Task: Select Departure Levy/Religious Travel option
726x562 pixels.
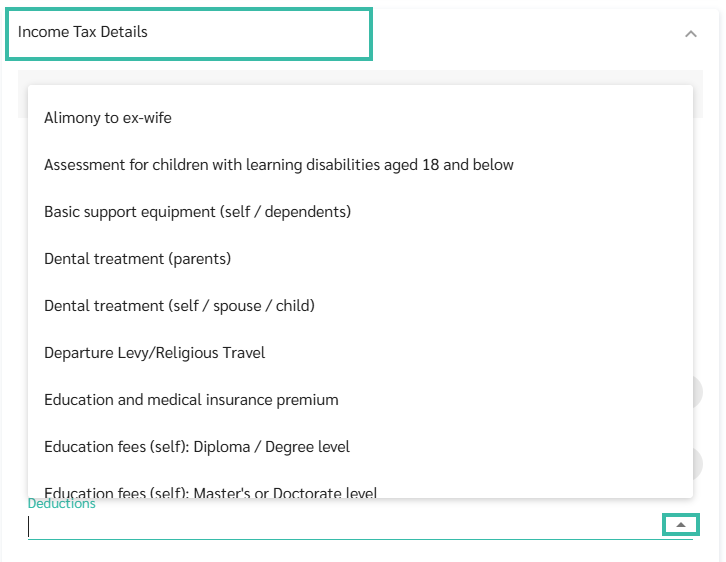Action: 154,353
